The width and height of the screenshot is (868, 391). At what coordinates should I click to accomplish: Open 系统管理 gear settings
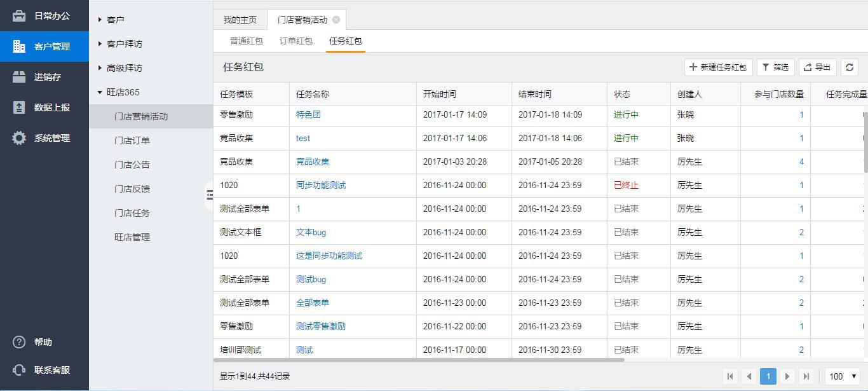pos(19,138)
